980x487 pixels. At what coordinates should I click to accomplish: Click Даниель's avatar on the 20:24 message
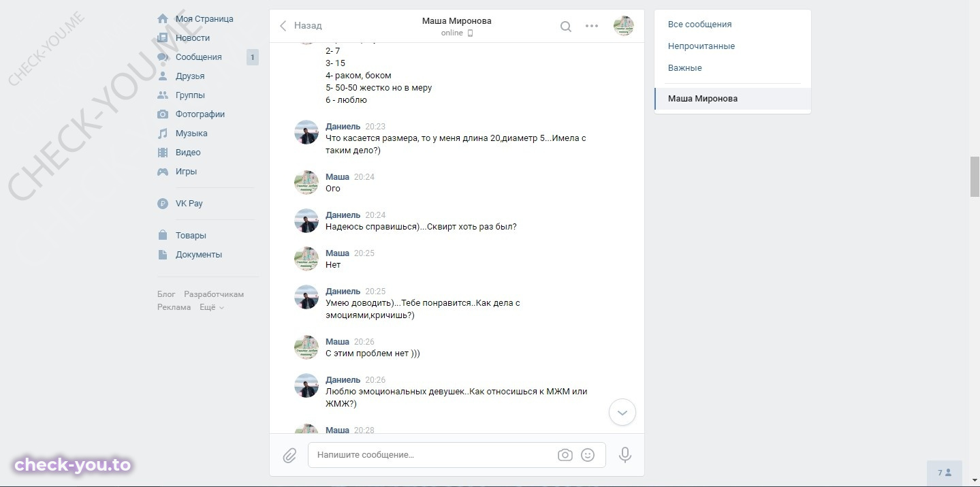[x=306, y=221]
